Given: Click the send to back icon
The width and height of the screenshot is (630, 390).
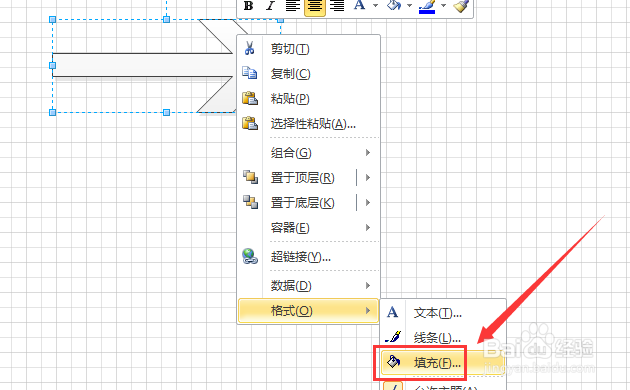Looking at the screenshot, I should (250, 202).
